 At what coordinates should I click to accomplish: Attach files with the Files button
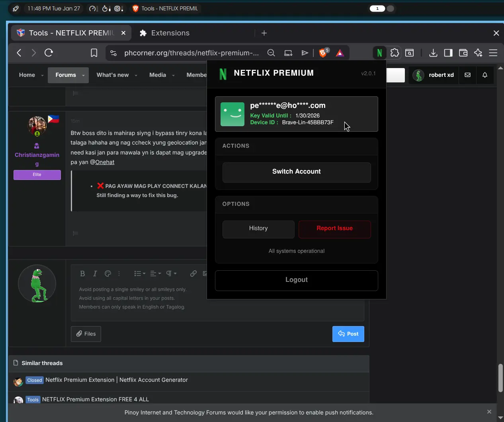click(x=86, y=334)
